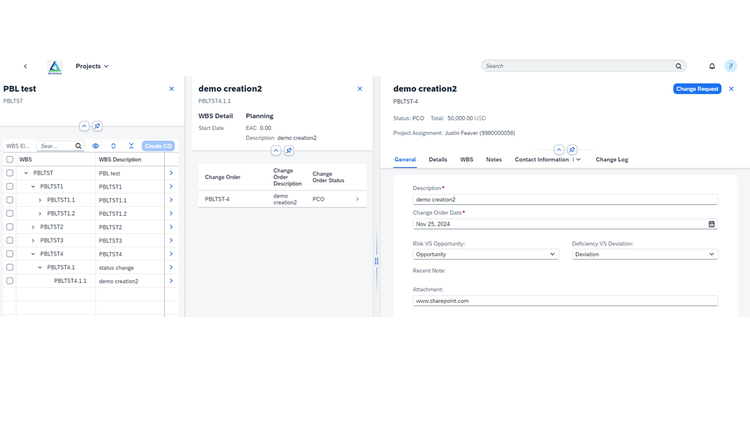Check the PBLTST4 row checkbox

[x=10, y=254]
